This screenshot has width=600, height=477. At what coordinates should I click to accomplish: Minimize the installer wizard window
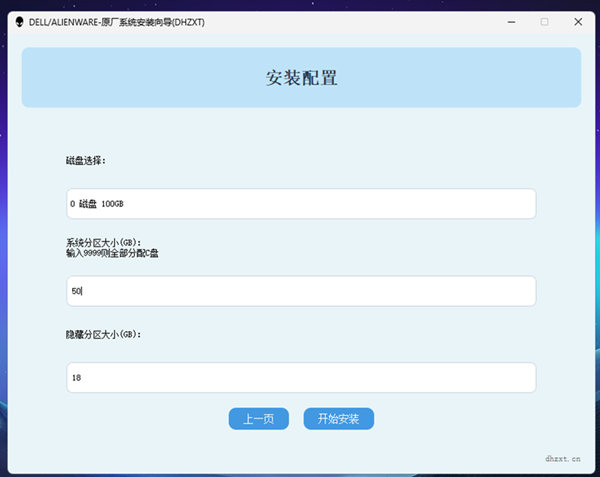pos(511,22)
